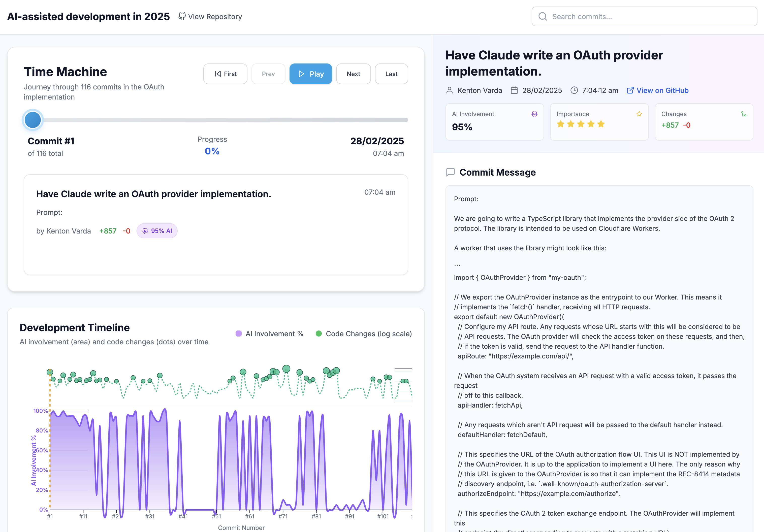Click the page title AI-assisted development in 2025
The width and height of the screenshot is (764, 532).
tap(88, 16)
